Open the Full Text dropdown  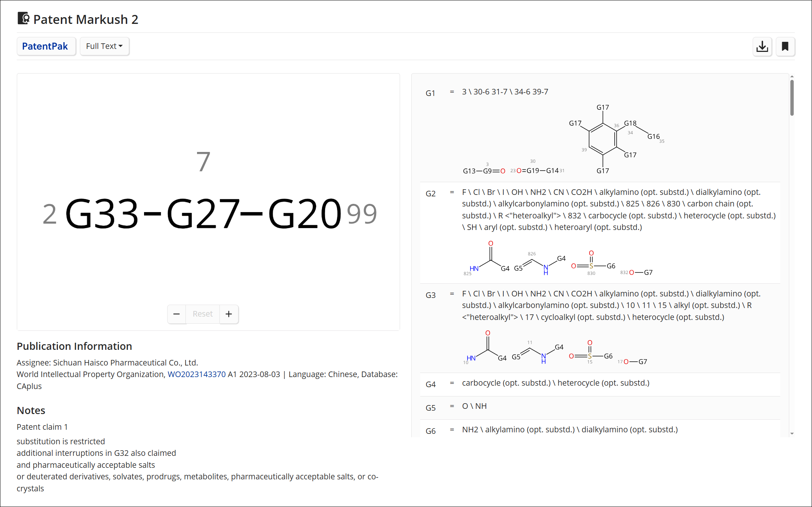click(104, 46)
